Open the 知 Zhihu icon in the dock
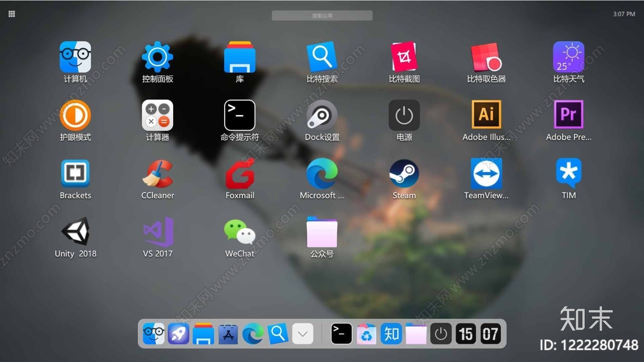Image resolution: width=644 pixels, height=362 pixels. pos(391,334)
